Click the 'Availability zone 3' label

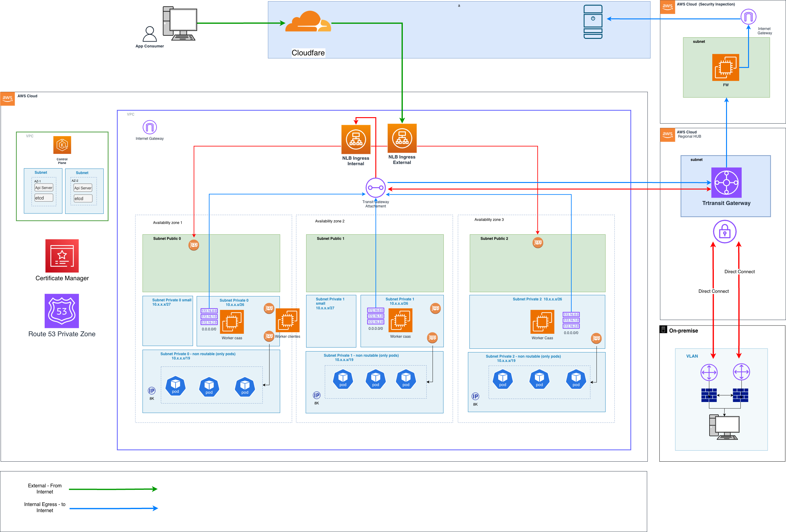(x=489, y=219)
